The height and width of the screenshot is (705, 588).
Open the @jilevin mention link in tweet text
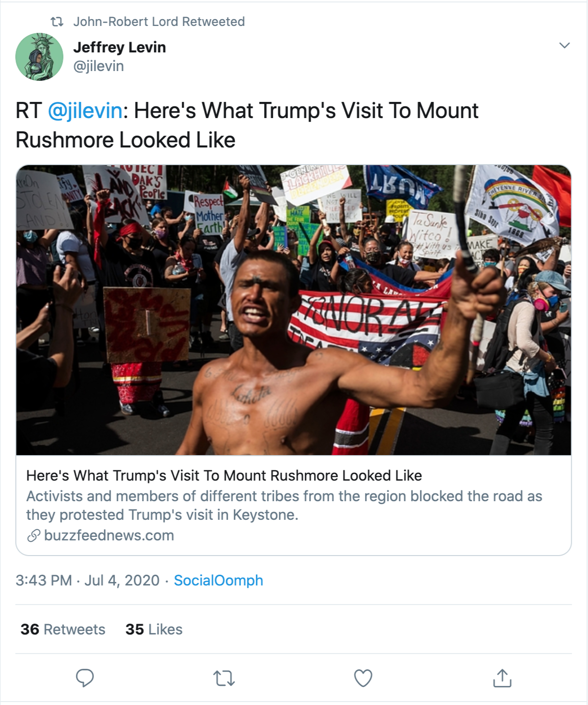click(85, 111)
